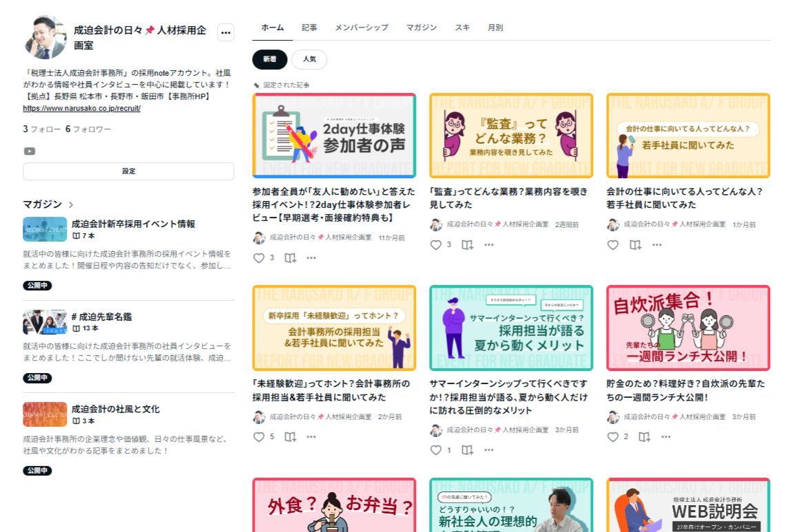Like the 「未経験歓迎」ってホント article

(x=259, y=437)
